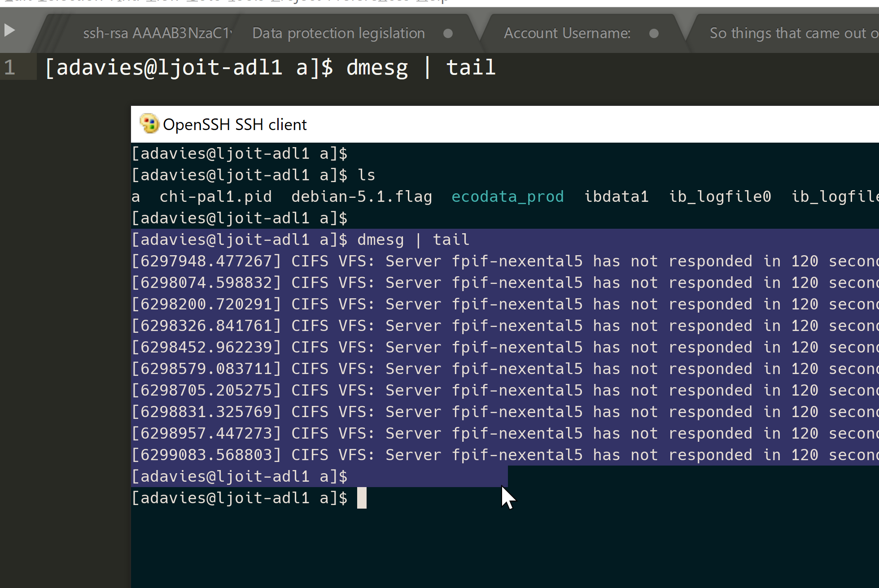Click line number 1 in the gutter
Image resolution: width=879 pixels, height=588 pixels.
10,68
